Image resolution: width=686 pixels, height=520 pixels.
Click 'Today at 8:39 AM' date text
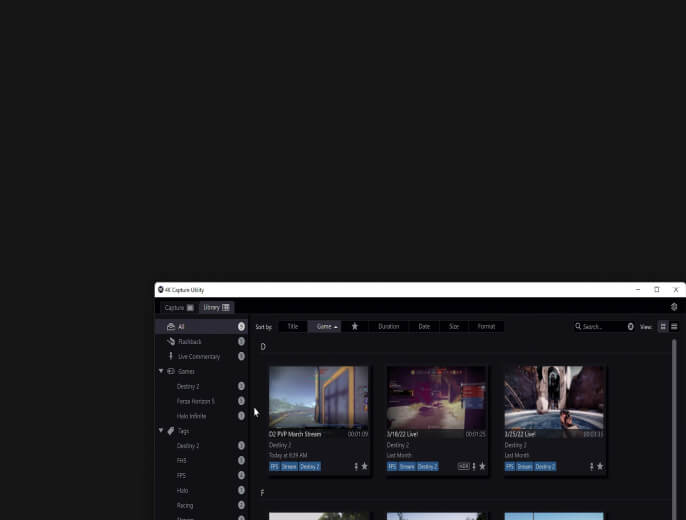288,455
